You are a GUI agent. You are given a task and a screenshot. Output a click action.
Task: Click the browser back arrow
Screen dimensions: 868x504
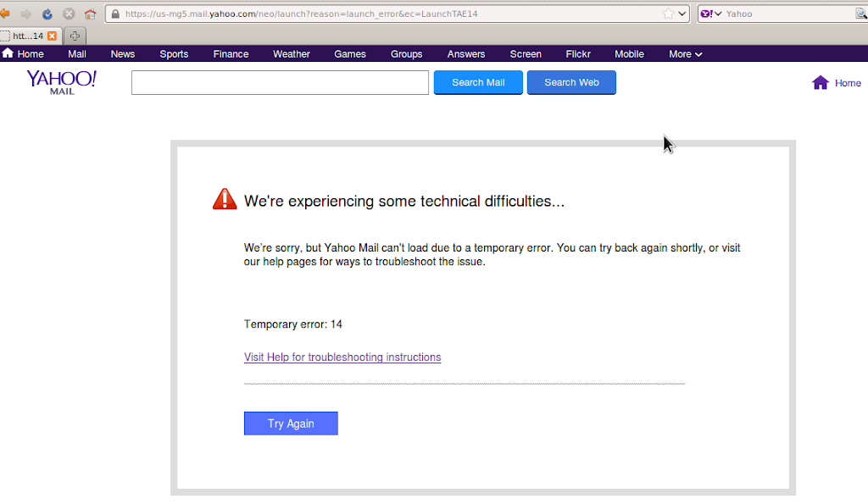(5, 14)
